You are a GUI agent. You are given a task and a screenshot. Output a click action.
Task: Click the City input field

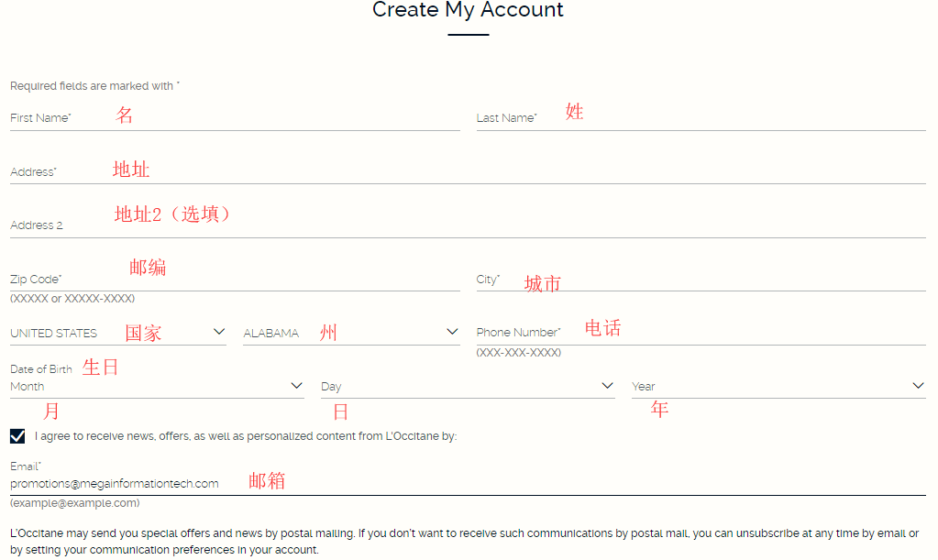(701, 279)
